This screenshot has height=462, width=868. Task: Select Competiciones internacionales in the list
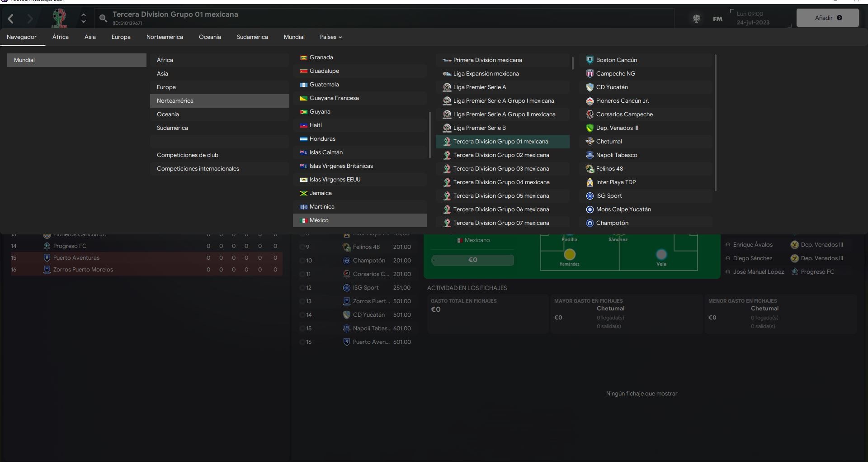(198, 169)
